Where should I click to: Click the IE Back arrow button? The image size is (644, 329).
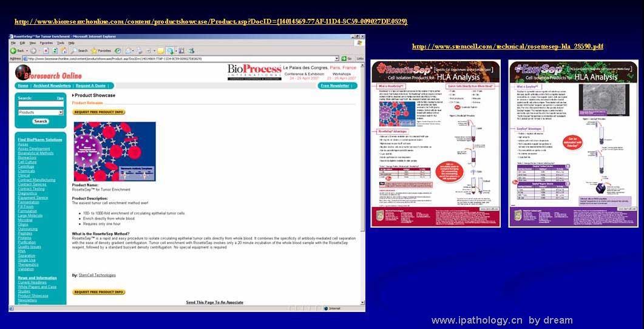(13, 51)
